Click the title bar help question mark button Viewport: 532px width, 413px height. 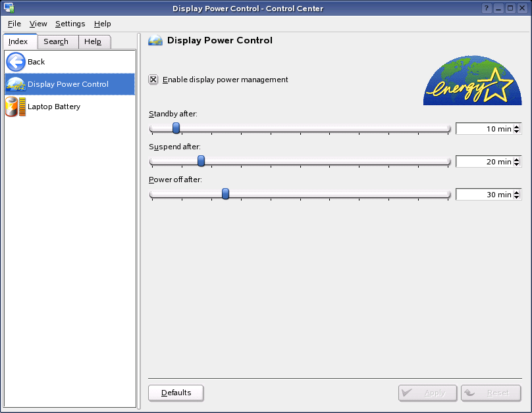tap(487, 8)
